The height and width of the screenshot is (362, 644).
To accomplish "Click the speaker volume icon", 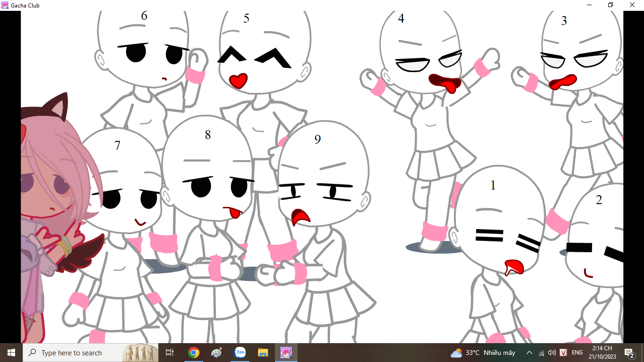I will (552, 353).
